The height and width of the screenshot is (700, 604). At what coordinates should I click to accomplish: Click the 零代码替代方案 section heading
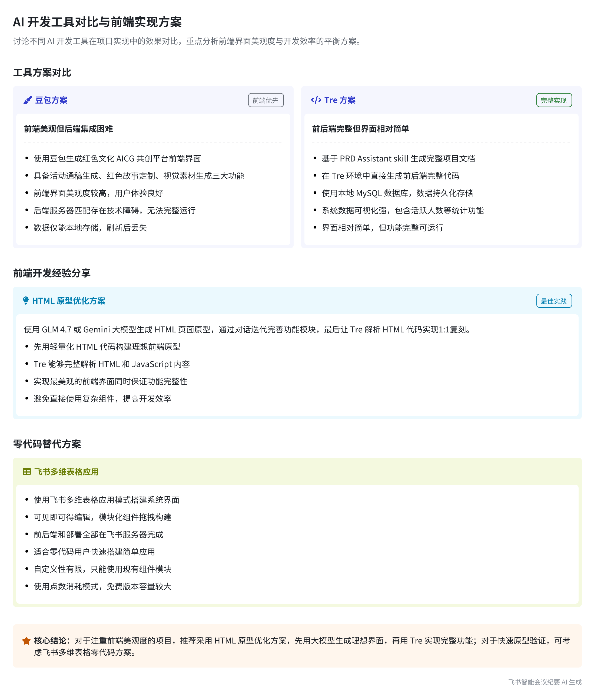[x=47, y=444]
